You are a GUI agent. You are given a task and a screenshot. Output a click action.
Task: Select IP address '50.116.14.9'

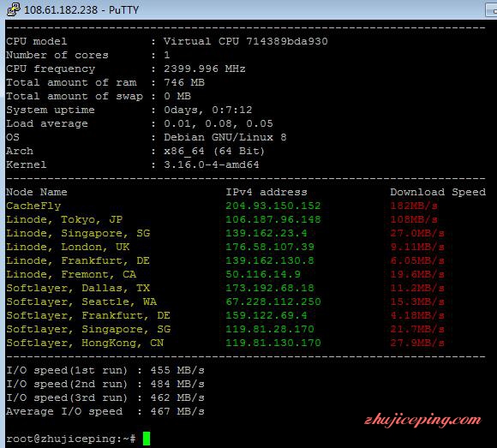click(x=263, y=274)
